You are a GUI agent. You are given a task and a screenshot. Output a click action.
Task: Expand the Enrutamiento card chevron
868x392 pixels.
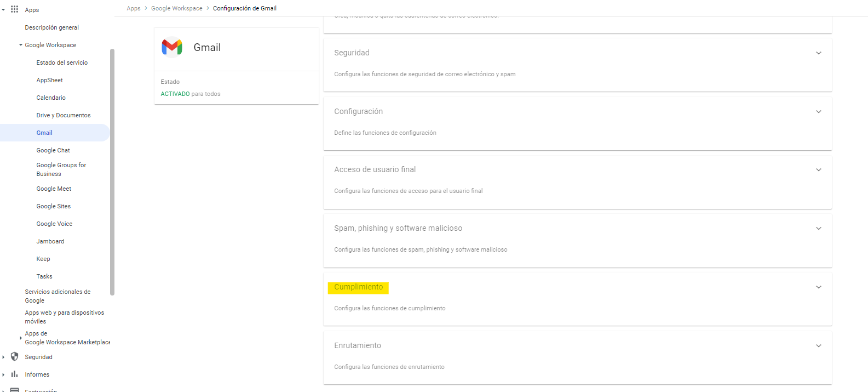[x=819, y=346]
